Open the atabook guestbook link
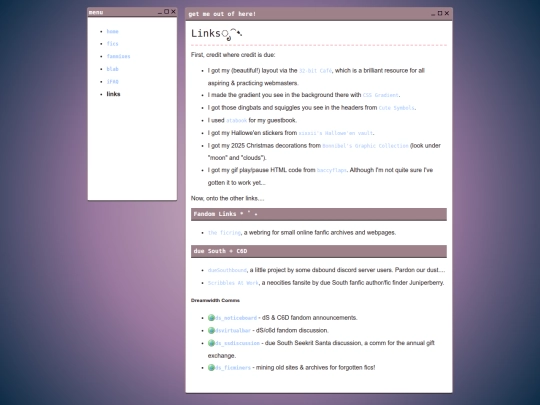Viewport: 540px width, 405px height. point(237,121)
